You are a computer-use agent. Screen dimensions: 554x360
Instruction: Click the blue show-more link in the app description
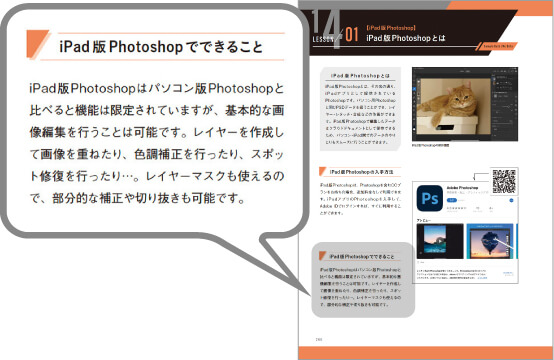482,278
